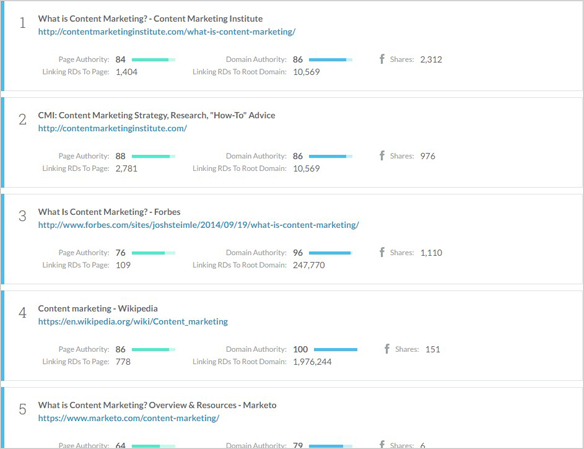Click the rank number 4

coord(22,313)
